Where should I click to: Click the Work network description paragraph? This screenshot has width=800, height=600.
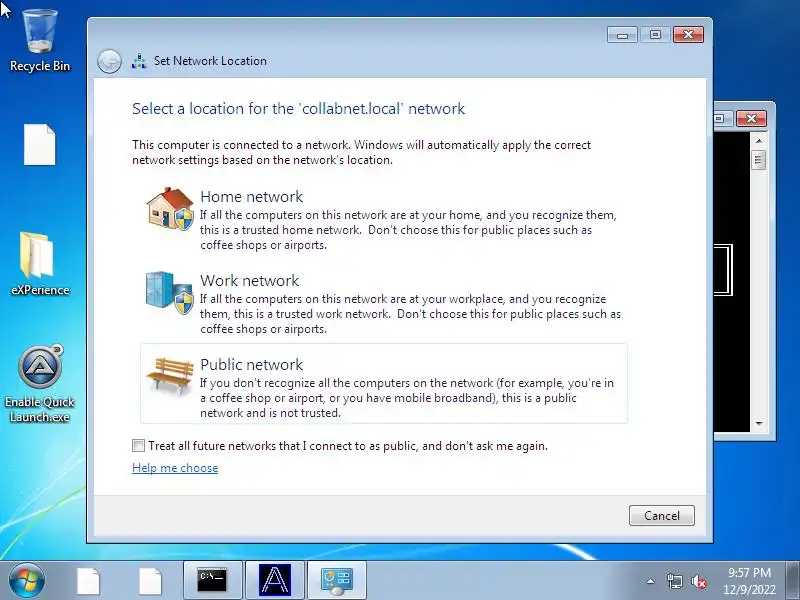[x=410, y=314]
